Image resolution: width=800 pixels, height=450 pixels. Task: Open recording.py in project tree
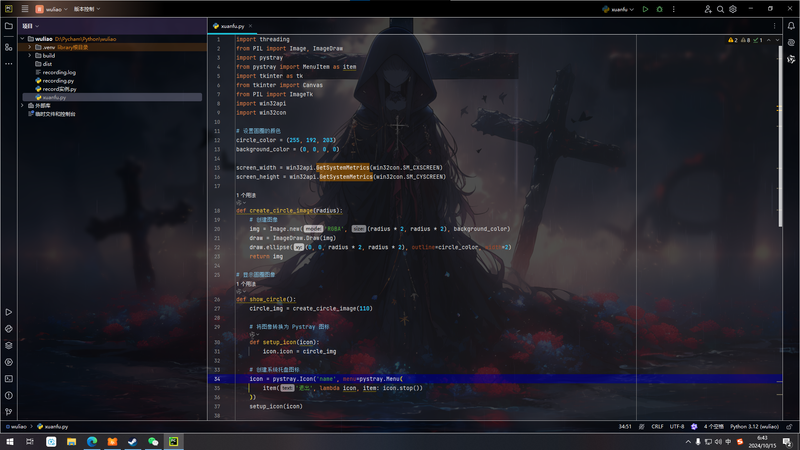[x=55, y=81]
